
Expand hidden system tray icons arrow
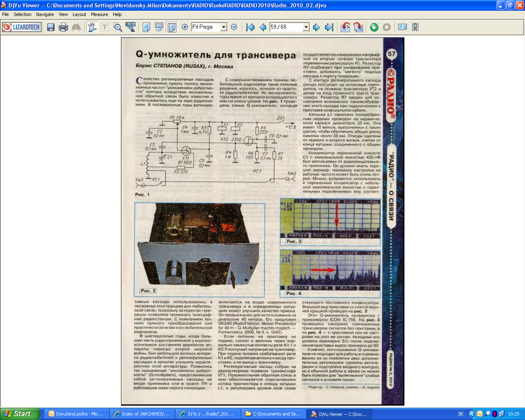[x=472, y=414]
